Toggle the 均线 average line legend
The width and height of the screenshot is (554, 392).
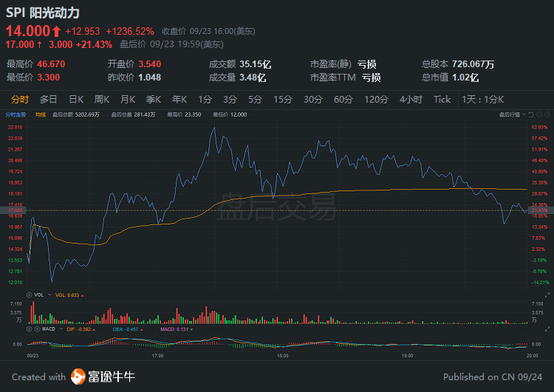(40, 114)
